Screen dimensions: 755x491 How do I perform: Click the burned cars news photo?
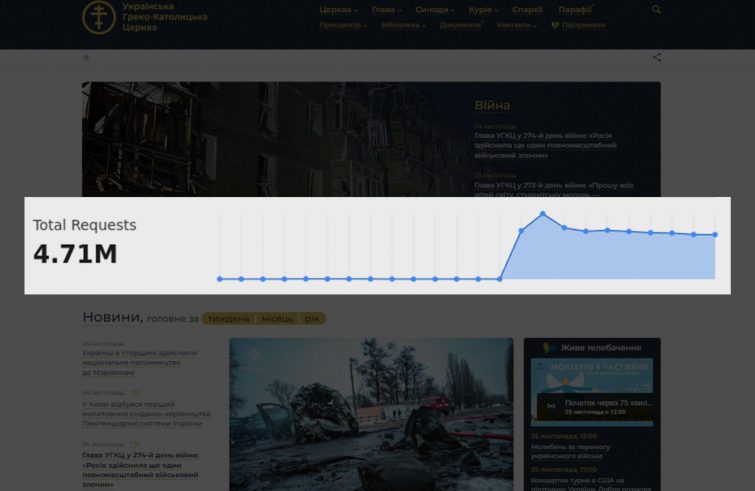pyautogui.click(x=371, y=413)
